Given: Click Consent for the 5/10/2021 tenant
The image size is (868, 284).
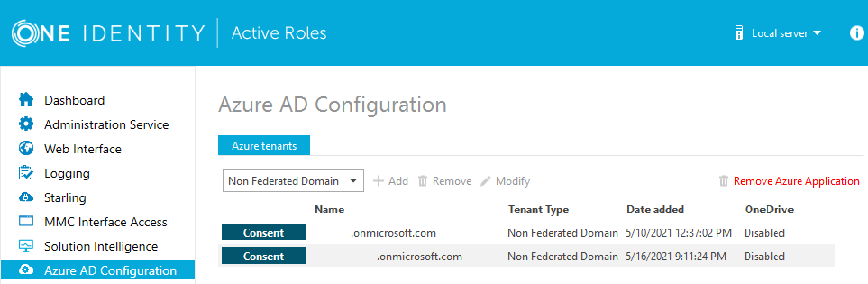Looking at the screenshot, I should point(264,233).
